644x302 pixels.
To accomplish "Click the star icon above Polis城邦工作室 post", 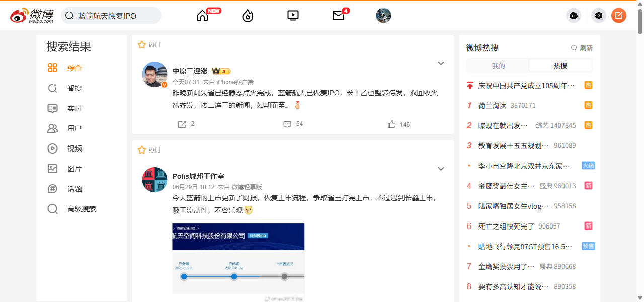I will pos(142,149).
